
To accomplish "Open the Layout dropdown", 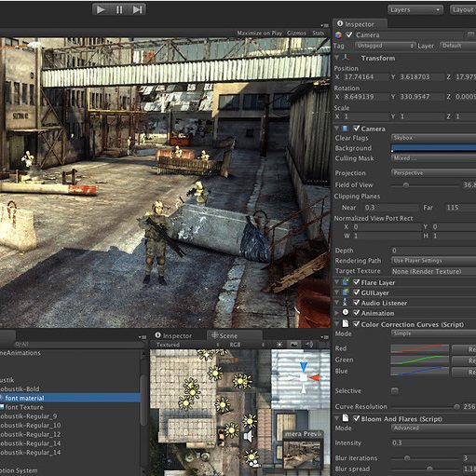I will (x=463, y=10).
